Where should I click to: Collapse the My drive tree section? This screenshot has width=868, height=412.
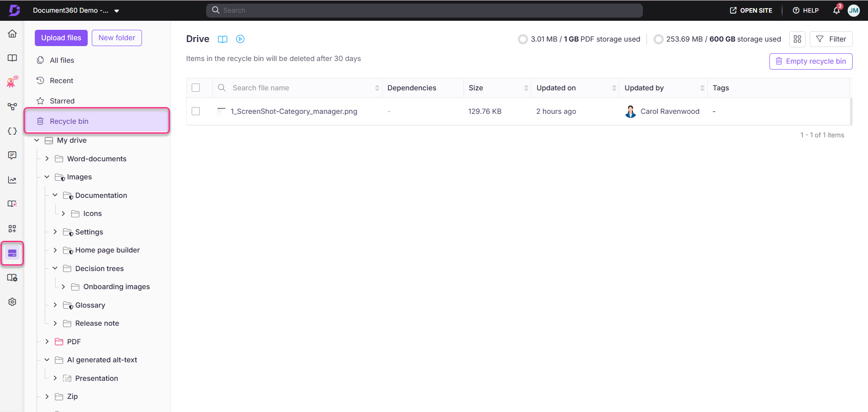[37, 140]
